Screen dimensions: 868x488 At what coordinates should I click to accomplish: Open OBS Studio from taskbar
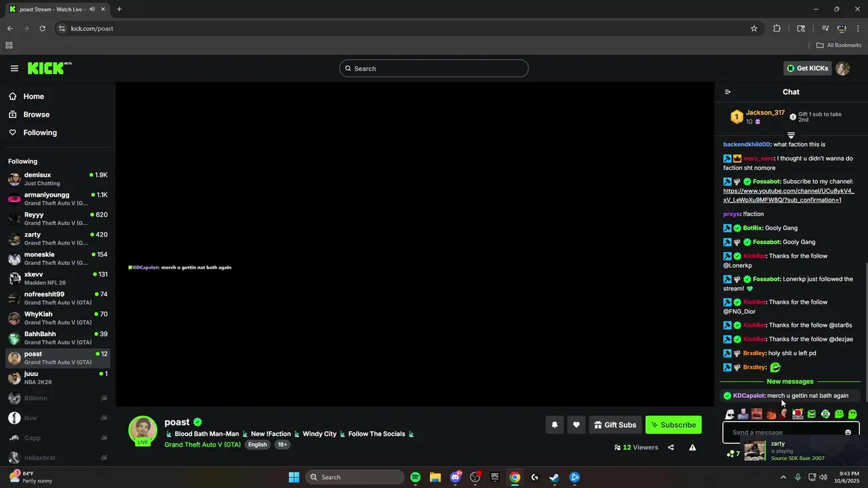(x=475, y=477)
